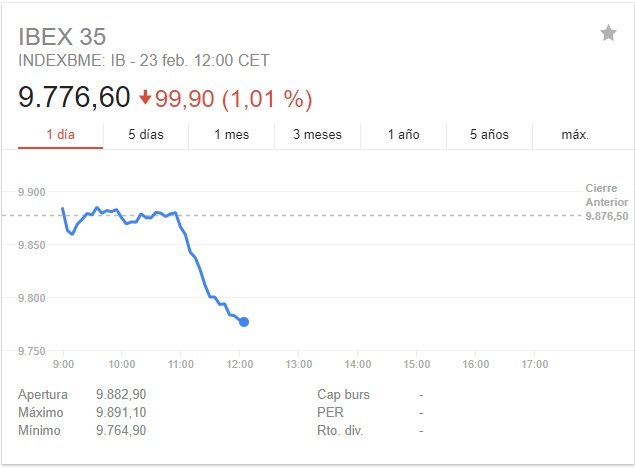
Task: Click the 9:00 chart start label
Action: pyautogui.click(x=64, y=364)
